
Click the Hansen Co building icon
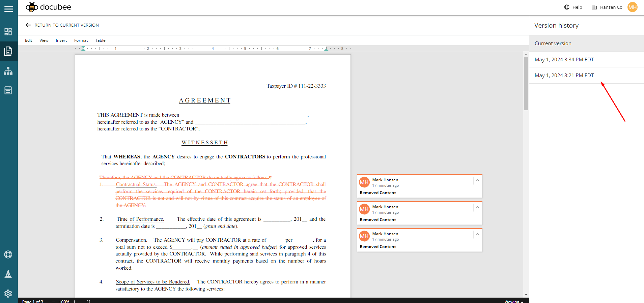click(594, 7)
